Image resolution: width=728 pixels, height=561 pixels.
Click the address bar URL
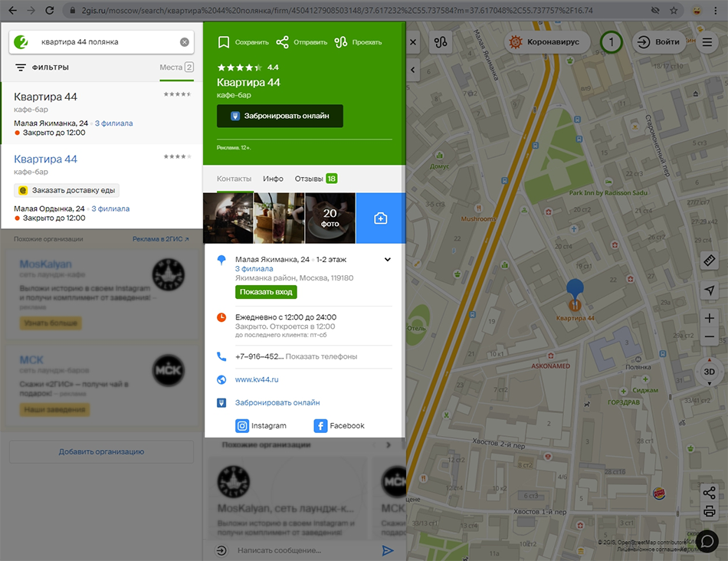click(337, 10)
